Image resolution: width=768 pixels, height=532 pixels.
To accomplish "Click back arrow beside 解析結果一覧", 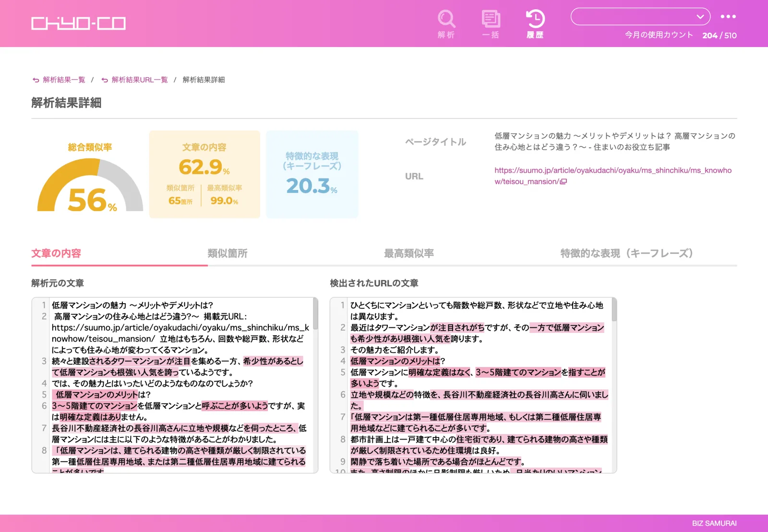I will tap(36, 80).
